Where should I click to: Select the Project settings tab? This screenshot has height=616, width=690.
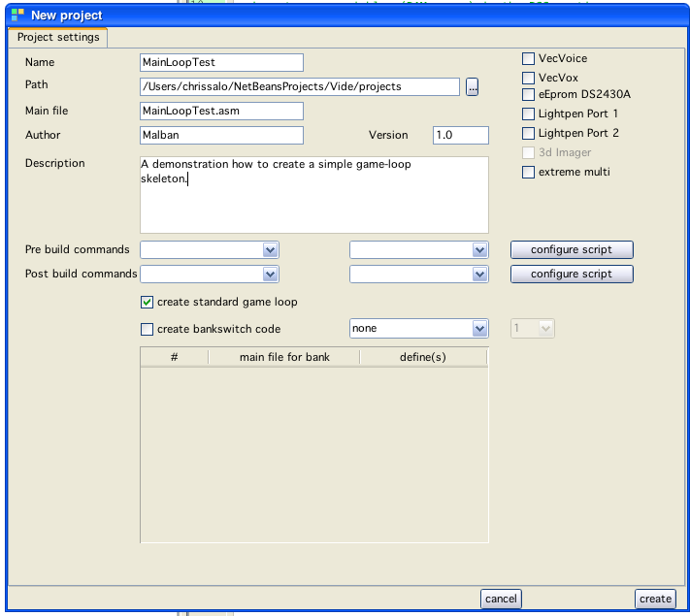(x=58, y=38)
